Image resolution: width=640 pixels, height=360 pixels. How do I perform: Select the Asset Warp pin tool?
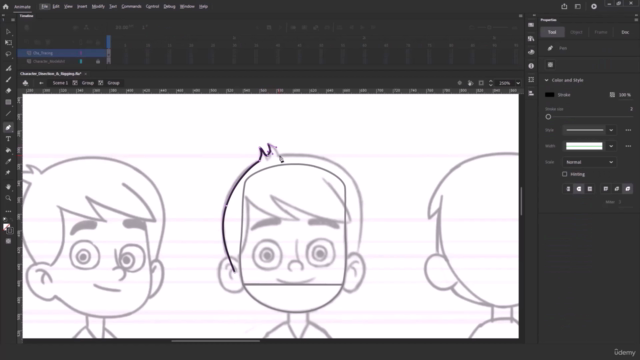pyautogui.click(x=8, y=173)
